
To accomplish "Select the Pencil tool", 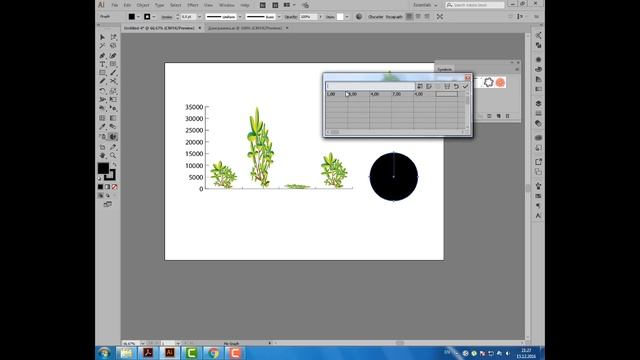I will pyautogui.click(x=102, y=82).
